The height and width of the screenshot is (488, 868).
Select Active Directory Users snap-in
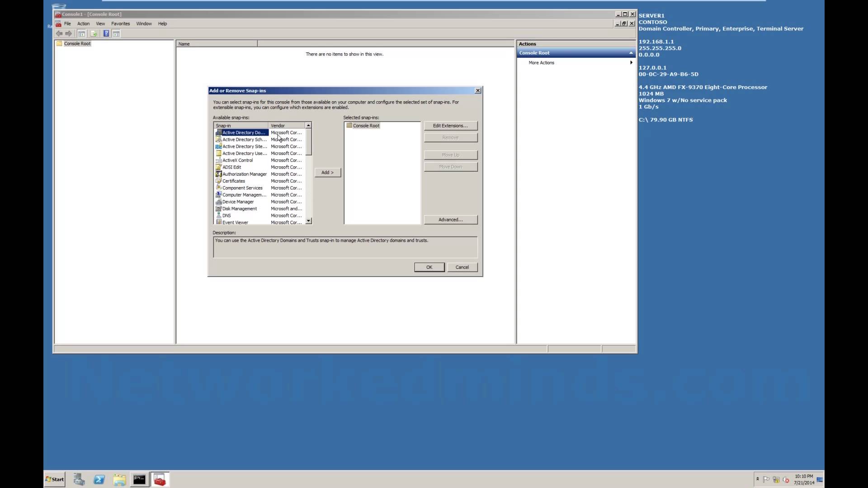241,153
